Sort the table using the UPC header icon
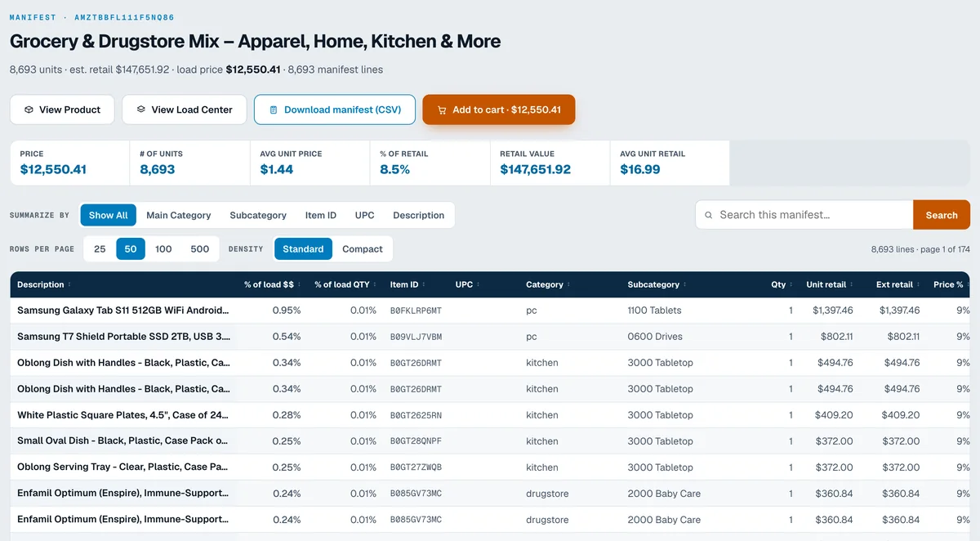Image resolution: width=980 pixels, height=541 pixels. coord(479,285)
